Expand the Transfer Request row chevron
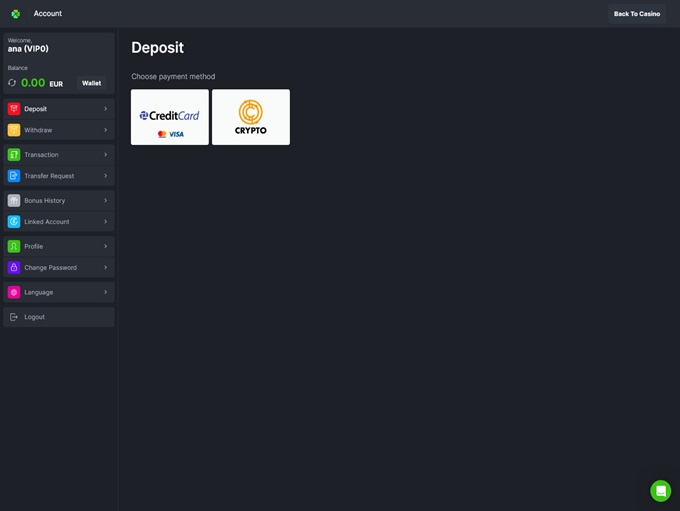 tap(105, 176)
